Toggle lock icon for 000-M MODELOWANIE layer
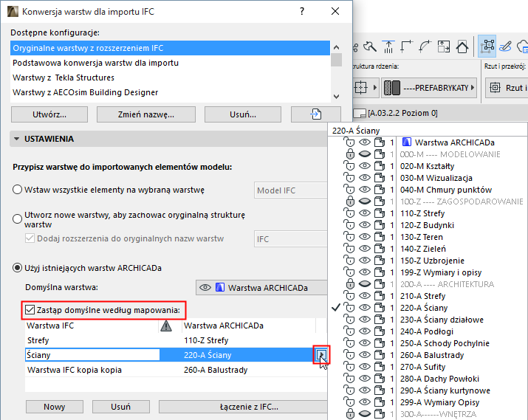The height and width of the screenshot is (420, 528). pyautogui.click(x=350, y=154)
